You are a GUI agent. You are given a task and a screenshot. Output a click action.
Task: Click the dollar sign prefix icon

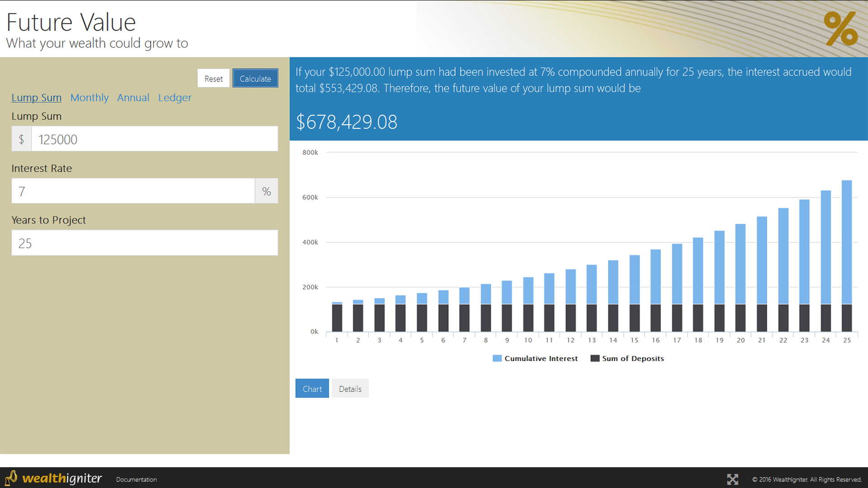[21, 139]
